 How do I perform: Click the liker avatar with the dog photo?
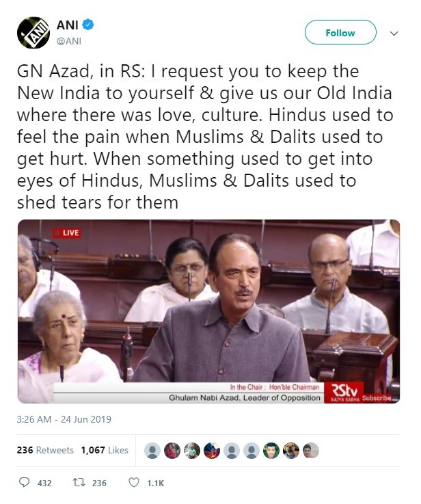click(291, 451)
